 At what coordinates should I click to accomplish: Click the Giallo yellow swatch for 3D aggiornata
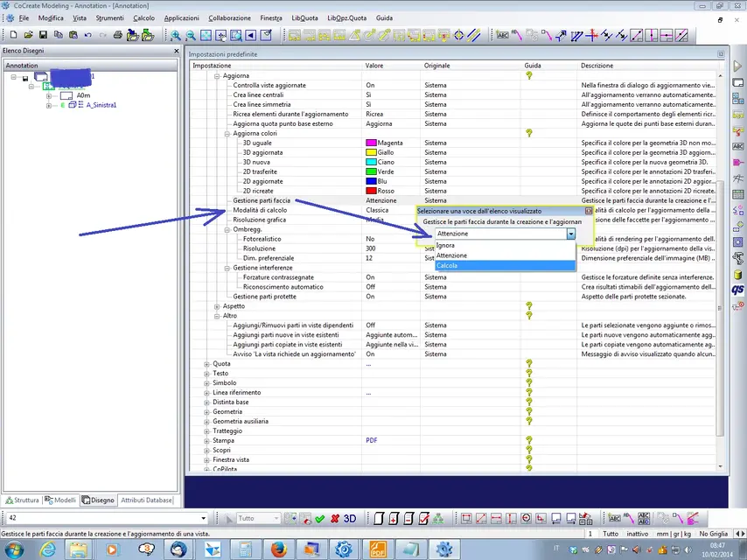(x=371, y=152)
